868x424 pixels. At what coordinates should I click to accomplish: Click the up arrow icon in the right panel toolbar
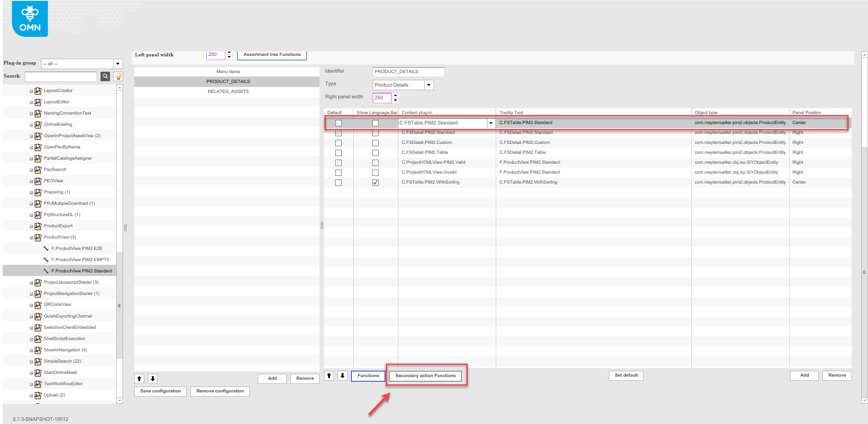329,375
